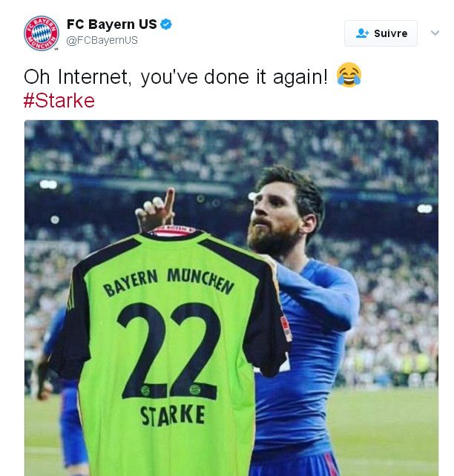Click the follow person-plus icon

pyautogui.click(x=362, y=33)
